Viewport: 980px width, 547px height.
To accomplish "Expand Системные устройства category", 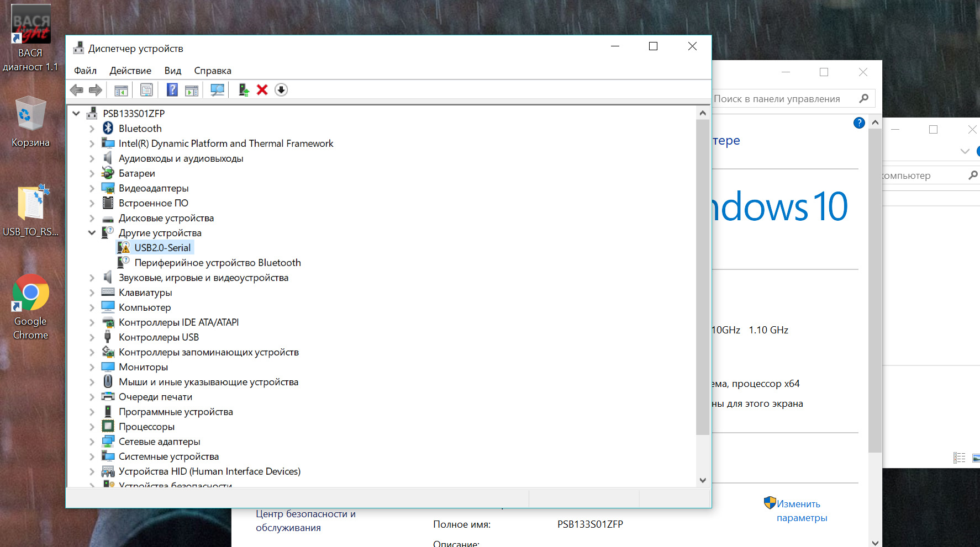I will pos(92,456).
